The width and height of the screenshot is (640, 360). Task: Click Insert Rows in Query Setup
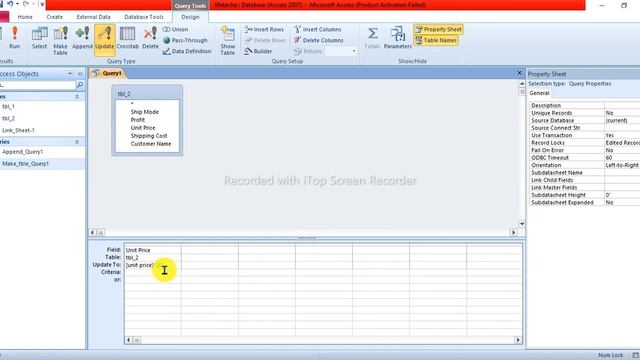(x=264, y=29)
